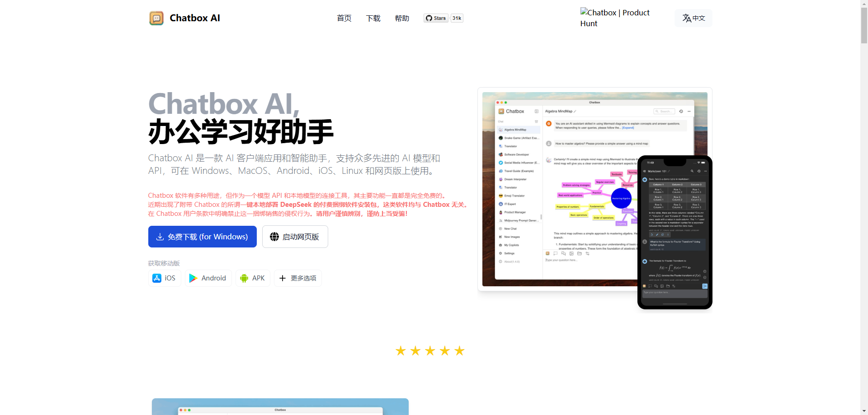The width and height of the screenshot is (868, 415).
Task: Click the 31k star count badge
Action: click(x=457, y=18)
